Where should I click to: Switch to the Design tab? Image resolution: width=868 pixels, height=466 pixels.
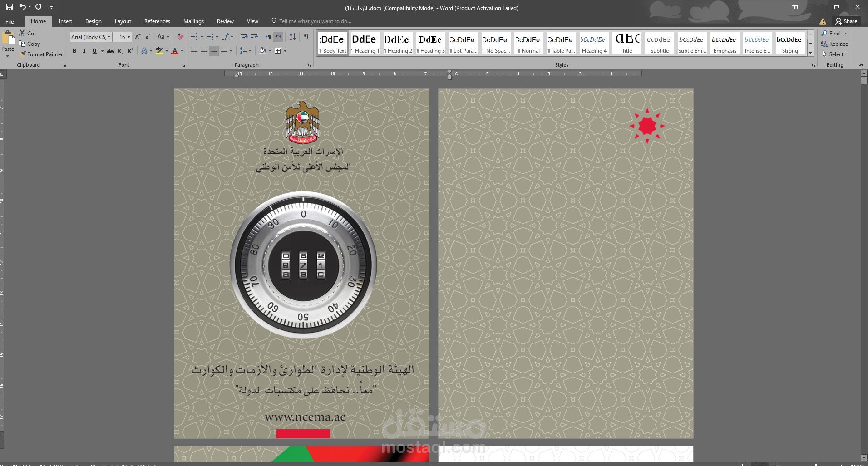(94, 21)
